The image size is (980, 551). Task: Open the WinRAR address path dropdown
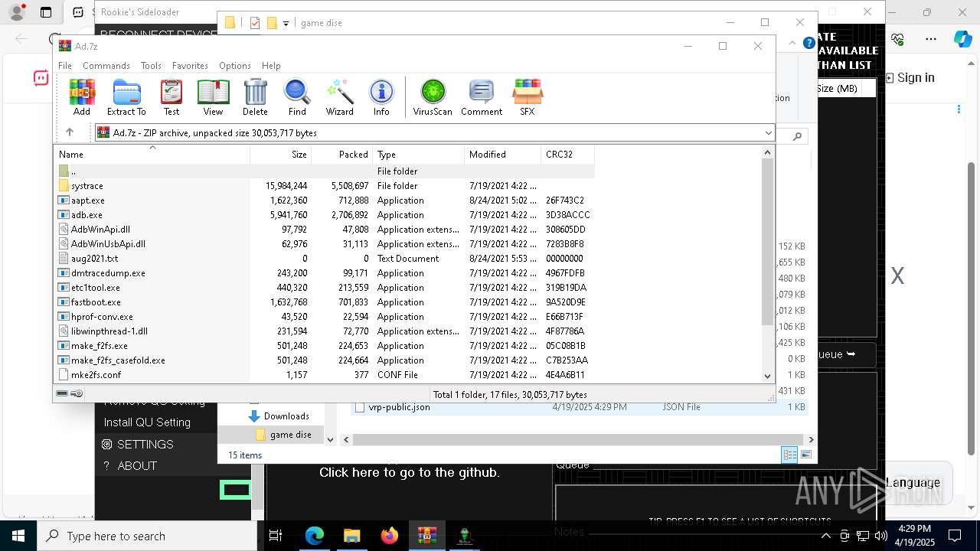pyautogui.click(x=768, y=133)
